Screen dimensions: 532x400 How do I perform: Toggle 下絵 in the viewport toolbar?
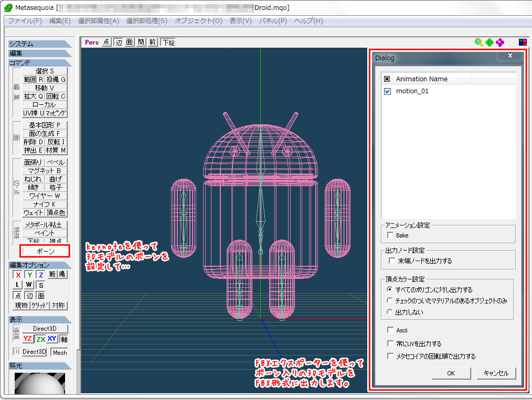[x=168, y=42]
